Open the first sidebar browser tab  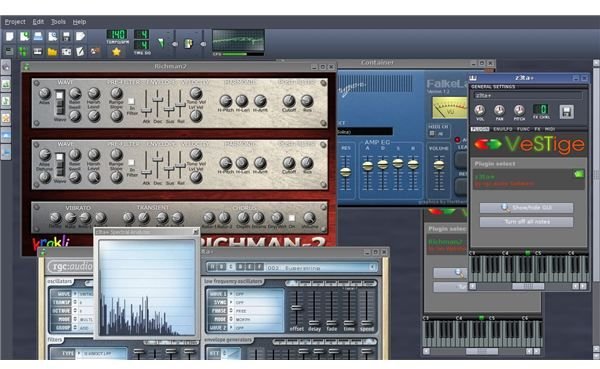tap(6, 67)
